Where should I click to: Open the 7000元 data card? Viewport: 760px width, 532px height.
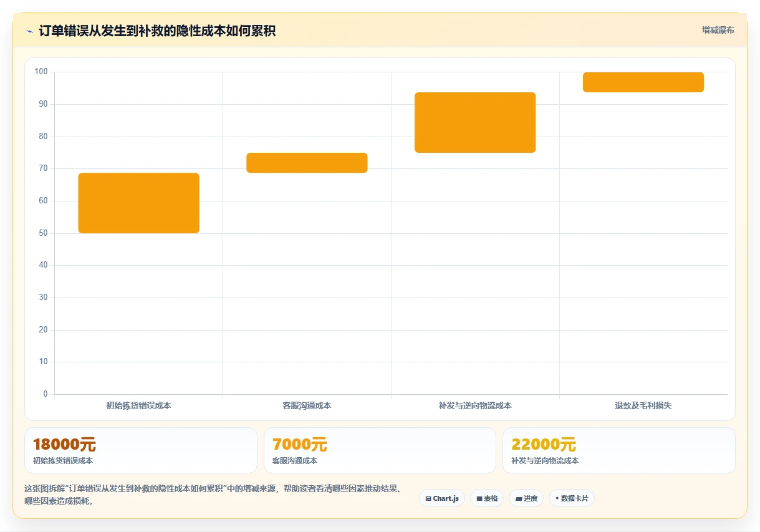click(380, 450)
